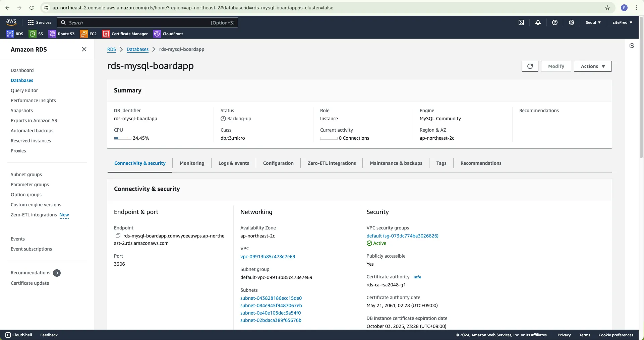This screenshot has height=340, width=644.
Task: Click the CloudShell icon in top navigation bar
Action: [x=521, y=22]
